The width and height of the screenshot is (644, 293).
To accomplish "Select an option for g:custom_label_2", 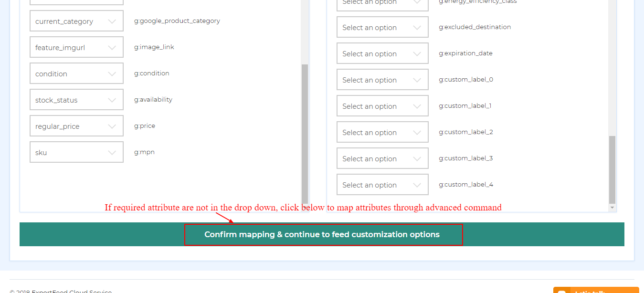I will tap(382, 132).
